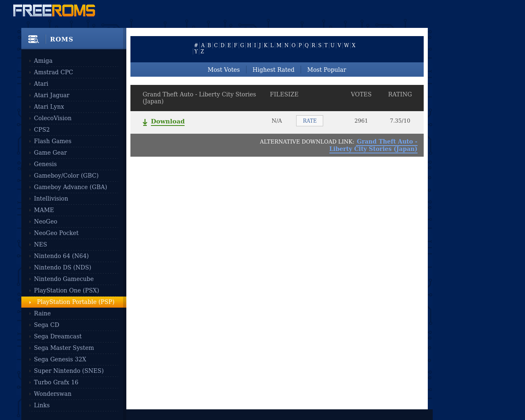Viewport: 525px width, 420px height.
Task: Open the NeoGeo category
Action: [x=46, y=221]
